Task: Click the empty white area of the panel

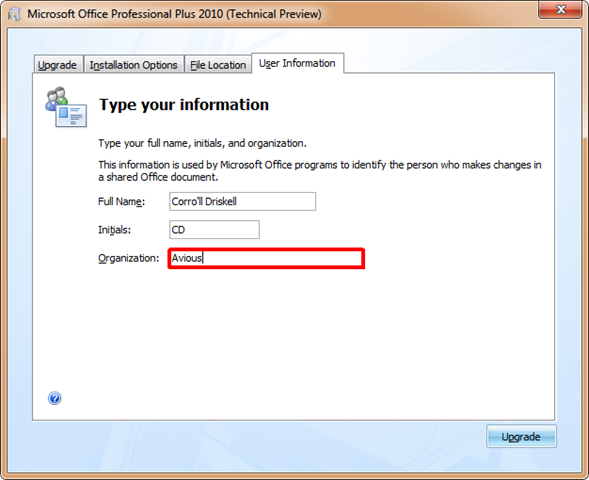Action: point(293,338)
